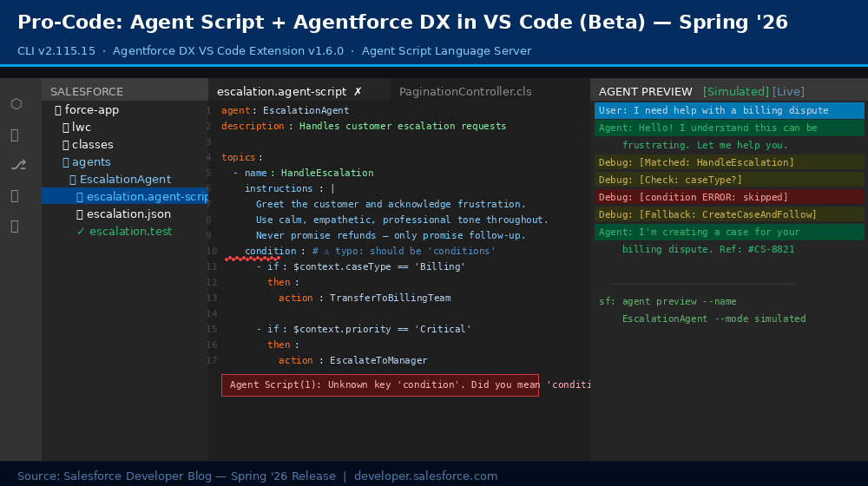Expand the lwc folder
Image resolution: width=868 pixels, height=486 pixels.
(x=82, y=128)
